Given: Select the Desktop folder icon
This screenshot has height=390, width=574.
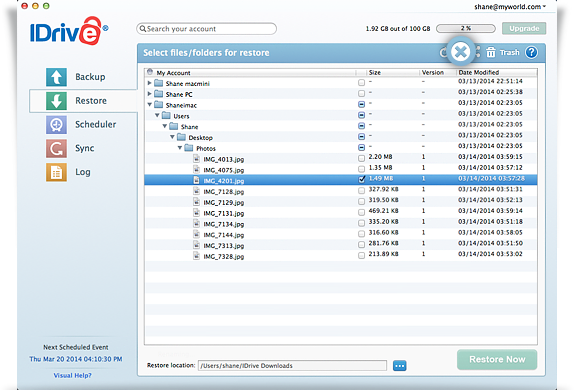Looking at the screenshot, I should coord(181,137).
